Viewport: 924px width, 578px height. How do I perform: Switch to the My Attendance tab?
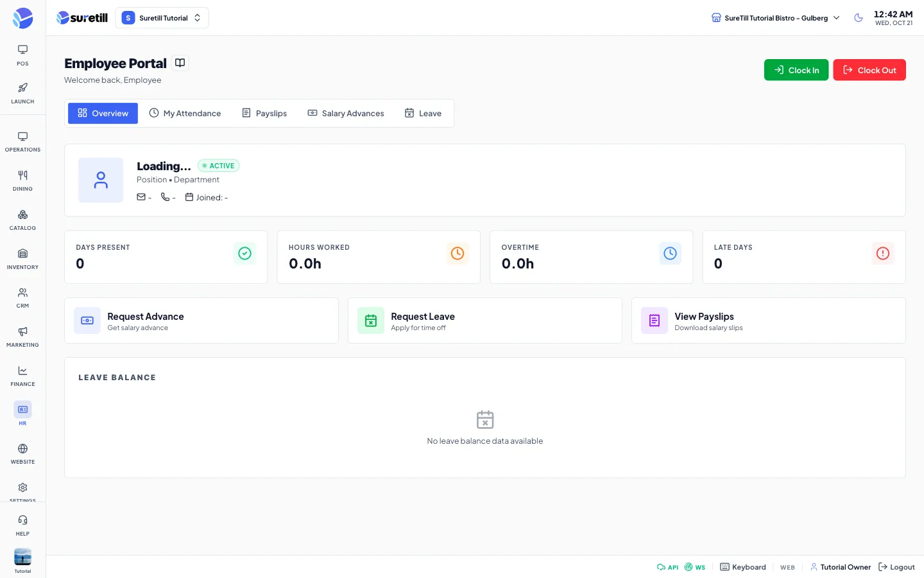point(185,113)
